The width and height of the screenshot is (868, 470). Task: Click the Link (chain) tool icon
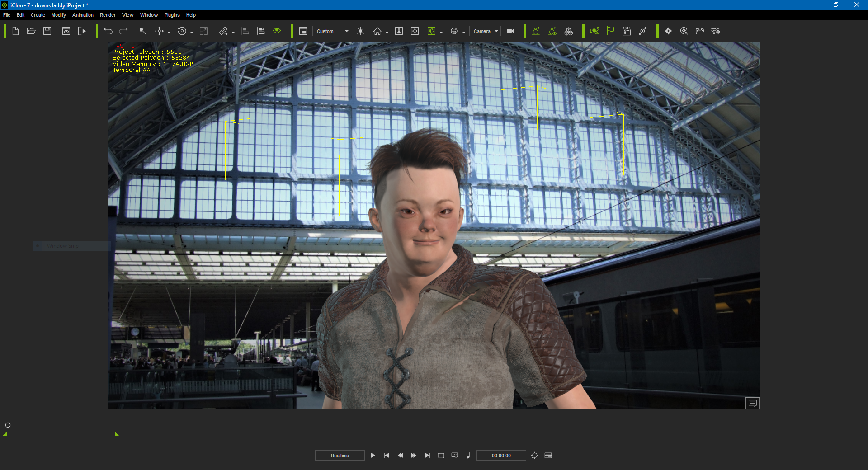coord(223,31)
